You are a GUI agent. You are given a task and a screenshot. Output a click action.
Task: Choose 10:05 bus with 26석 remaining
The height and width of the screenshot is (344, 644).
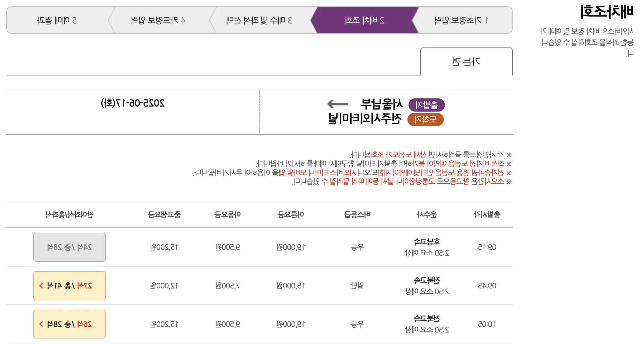coord(69,324)
